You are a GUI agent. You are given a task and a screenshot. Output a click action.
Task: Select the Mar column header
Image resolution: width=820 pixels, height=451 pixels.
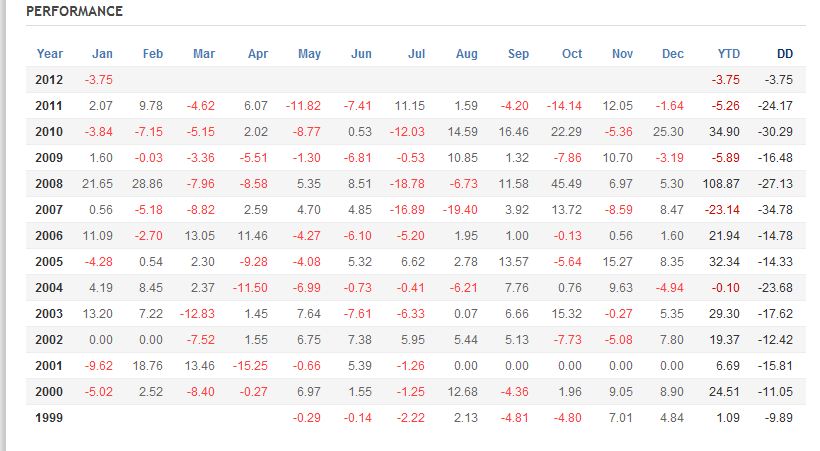point(204,54)
